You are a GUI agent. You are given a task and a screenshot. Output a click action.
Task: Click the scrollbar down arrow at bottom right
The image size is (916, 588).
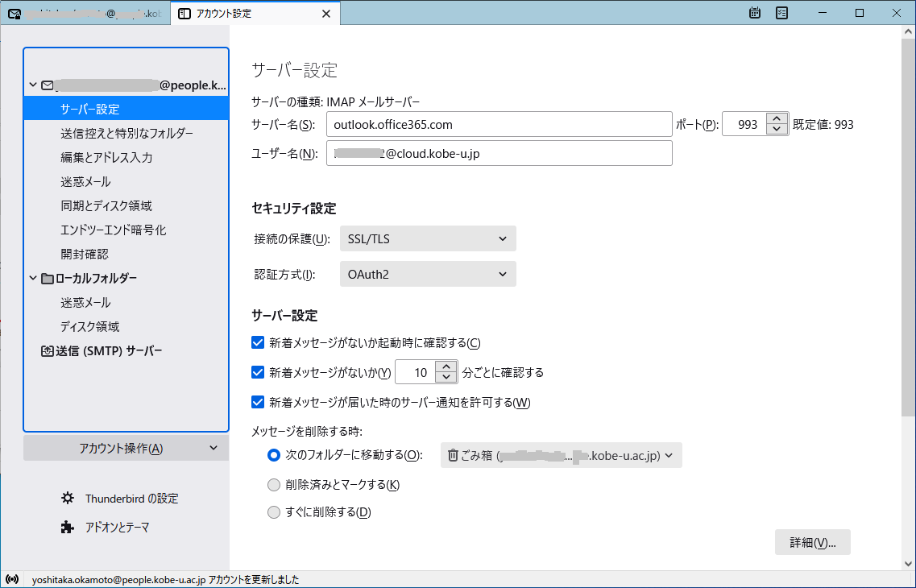point(908,564)
